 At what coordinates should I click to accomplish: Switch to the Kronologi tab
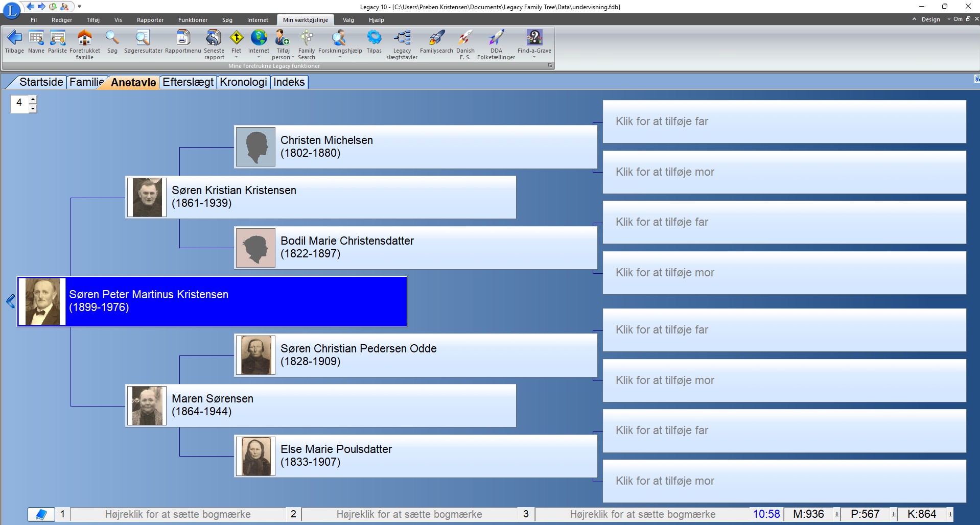pyautogui.click(x=243, y=82)
